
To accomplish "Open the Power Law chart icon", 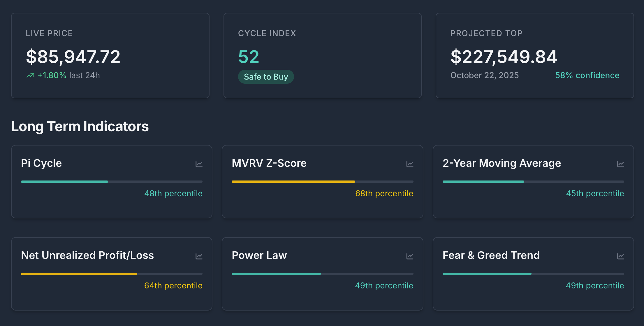I will [410, 256].
